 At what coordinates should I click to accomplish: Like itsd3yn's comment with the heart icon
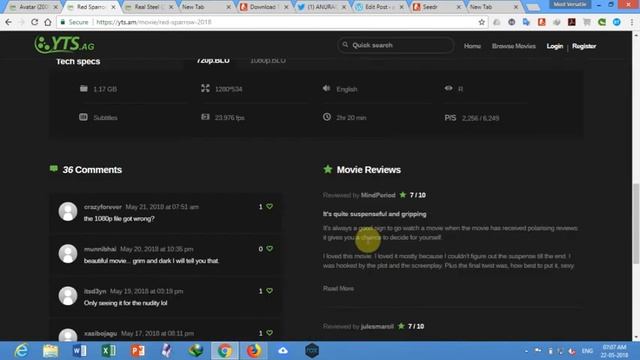(269, 291)
